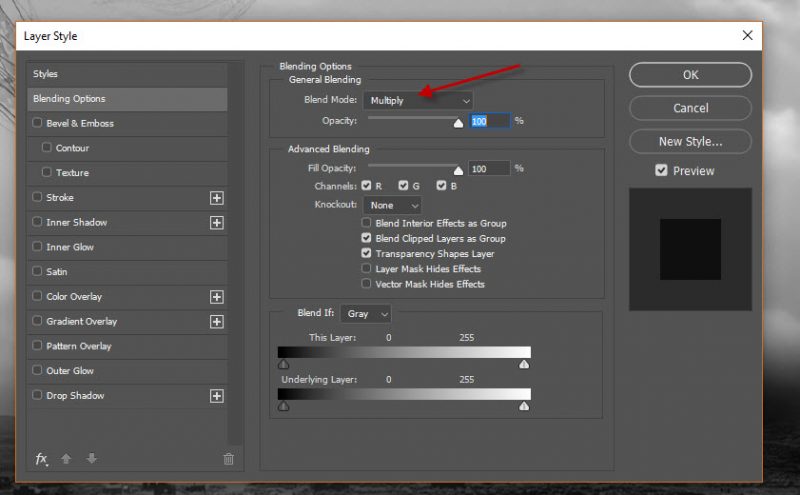Click the New Style... button
Screen dimensions: 800x495
click(x=690, y=141)
